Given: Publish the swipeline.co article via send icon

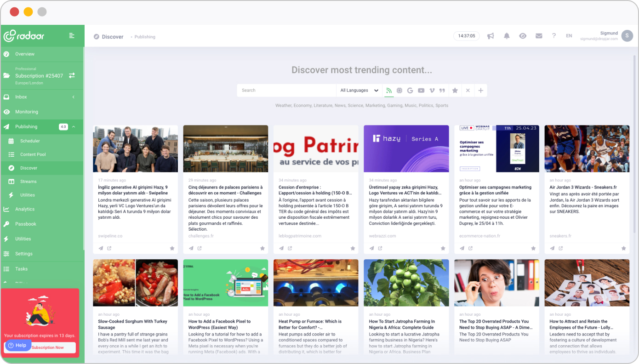Looking at the screenshot, I should point(101,248).
